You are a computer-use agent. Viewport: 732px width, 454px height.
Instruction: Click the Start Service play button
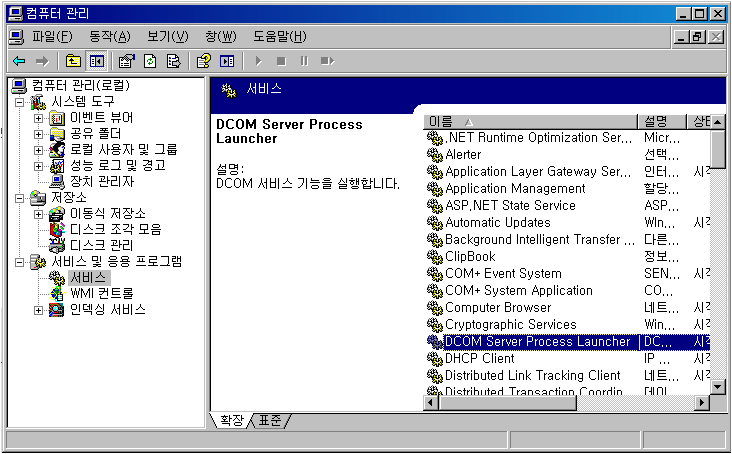click(258, 61)
